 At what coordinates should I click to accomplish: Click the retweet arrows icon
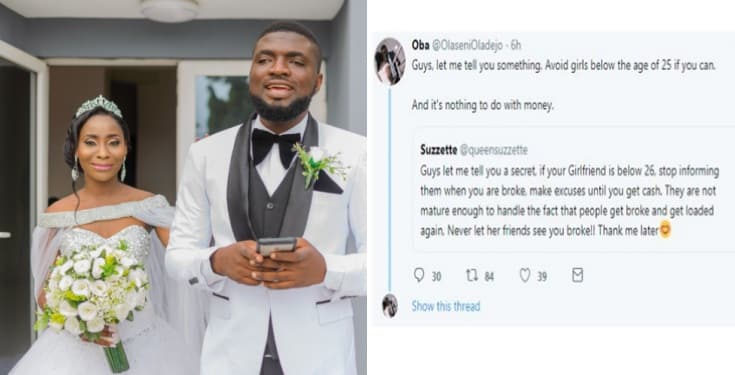tap(472, 276)
